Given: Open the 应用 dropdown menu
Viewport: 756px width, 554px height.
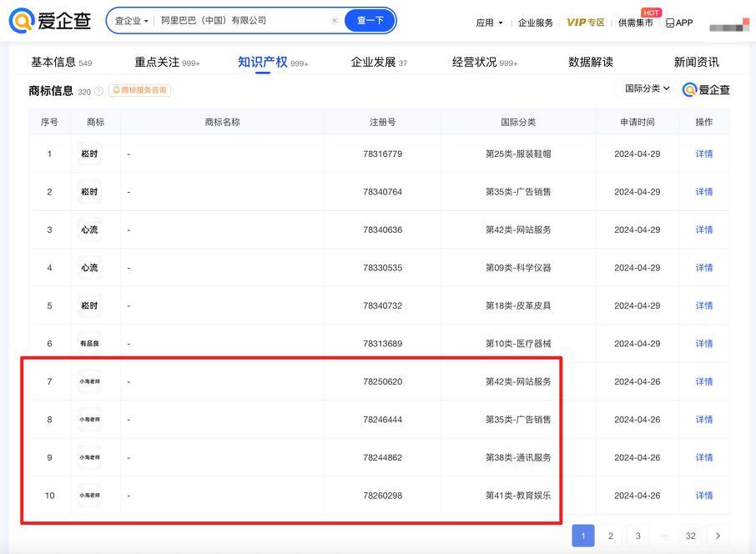Looking at the screenshot, I should point(489,23).
